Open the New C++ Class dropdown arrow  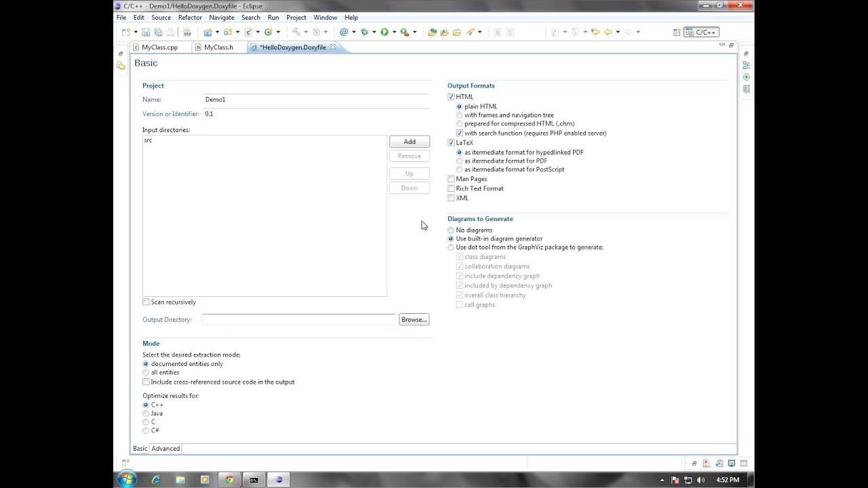coord(278,32)
